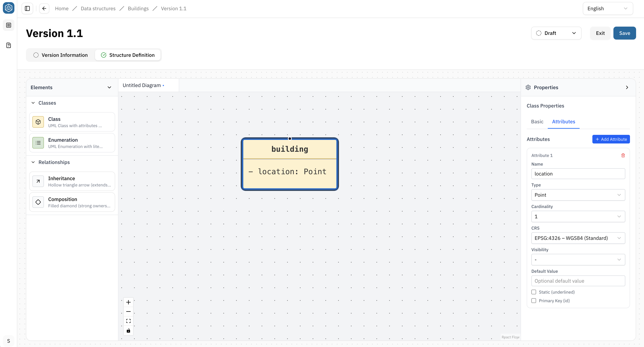
Task: Open the Cardinality dropdown
Action: pos(578,216)
